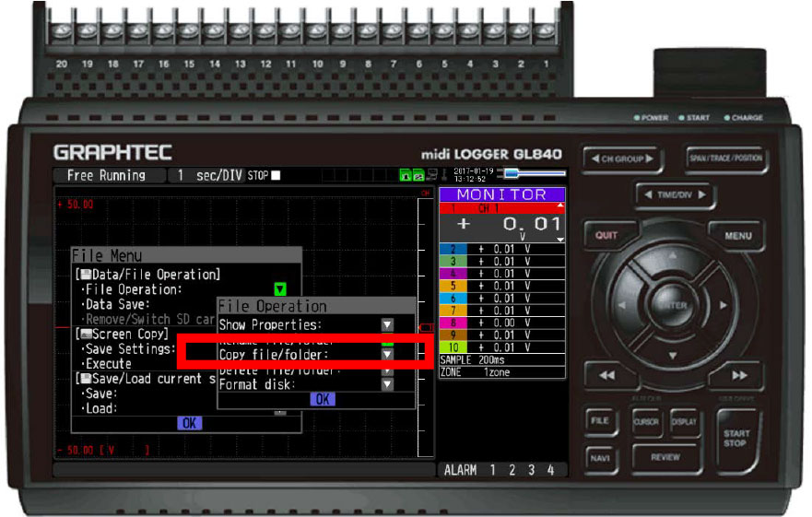The width and height of the screenshot is (812, 517).
Task: Select the Save: entry in File Menu
Action: (x=101, y=394)
